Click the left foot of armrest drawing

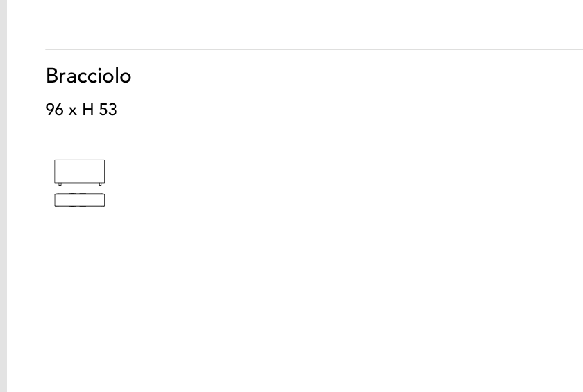tap(60, 185)
